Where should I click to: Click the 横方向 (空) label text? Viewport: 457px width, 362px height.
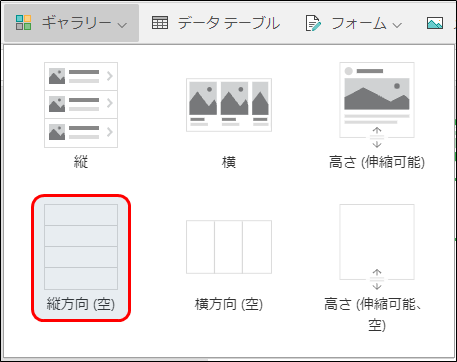229,304
